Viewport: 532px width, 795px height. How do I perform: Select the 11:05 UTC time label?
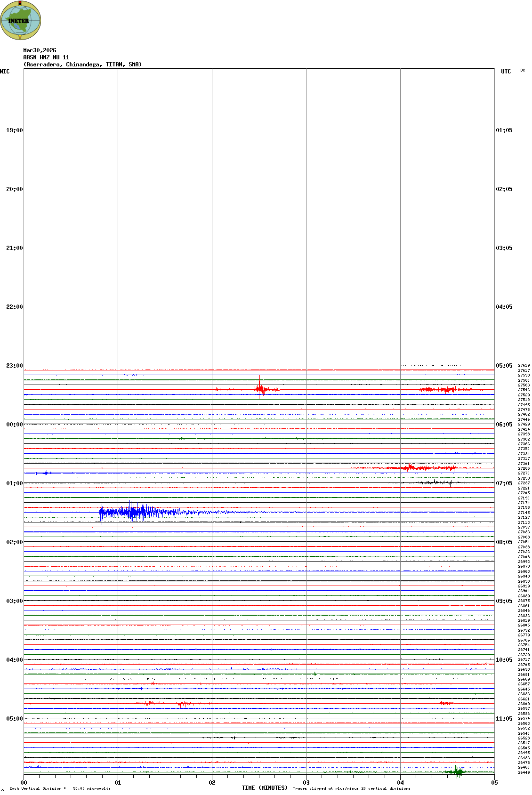point(504,719)
